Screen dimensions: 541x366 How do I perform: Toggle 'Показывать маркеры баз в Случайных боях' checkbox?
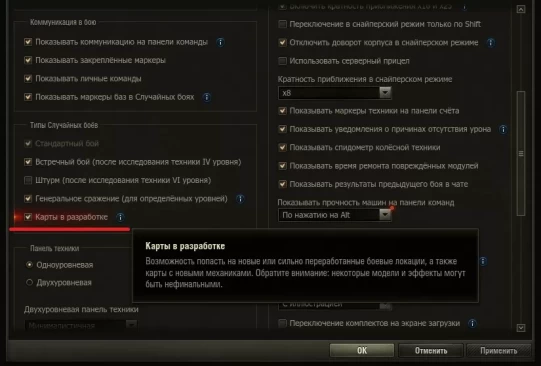pyautogui.click(x=28, y=97)
